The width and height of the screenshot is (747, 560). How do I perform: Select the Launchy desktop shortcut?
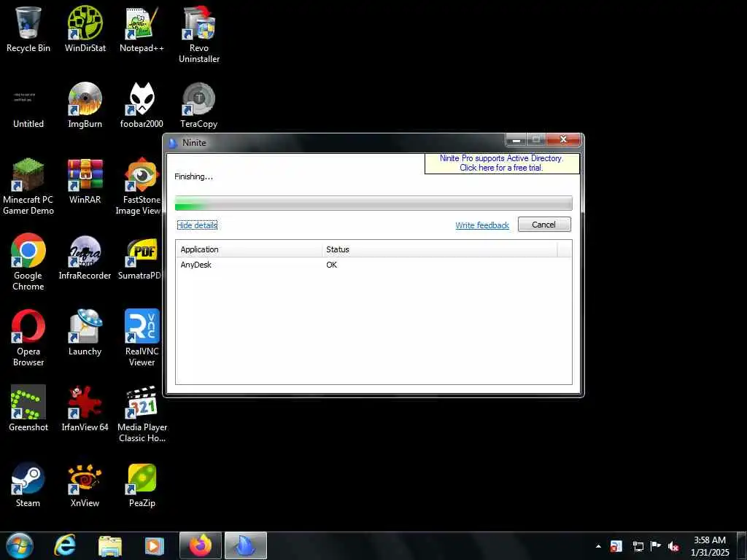point(85,332)
